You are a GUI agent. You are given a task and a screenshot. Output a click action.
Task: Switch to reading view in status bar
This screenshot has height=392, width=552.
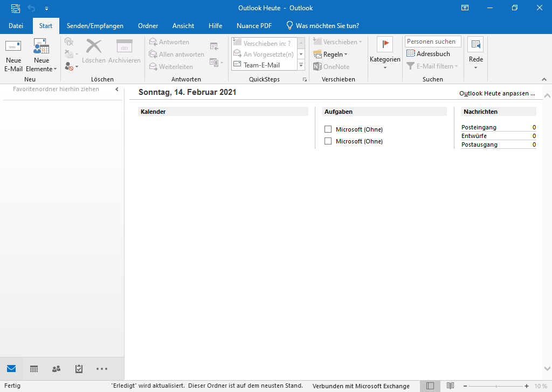451,386
